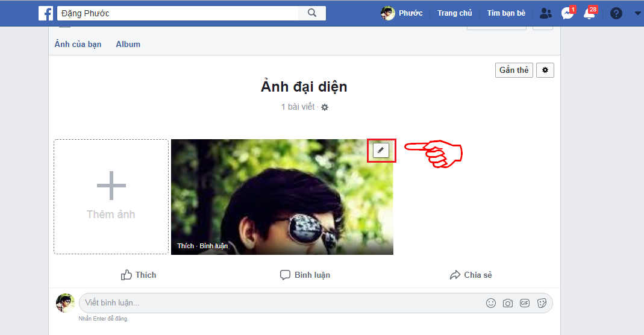Insert emoji in comment box
The width and height of the screenshot is (644, 335).
[x=491, y=303]
